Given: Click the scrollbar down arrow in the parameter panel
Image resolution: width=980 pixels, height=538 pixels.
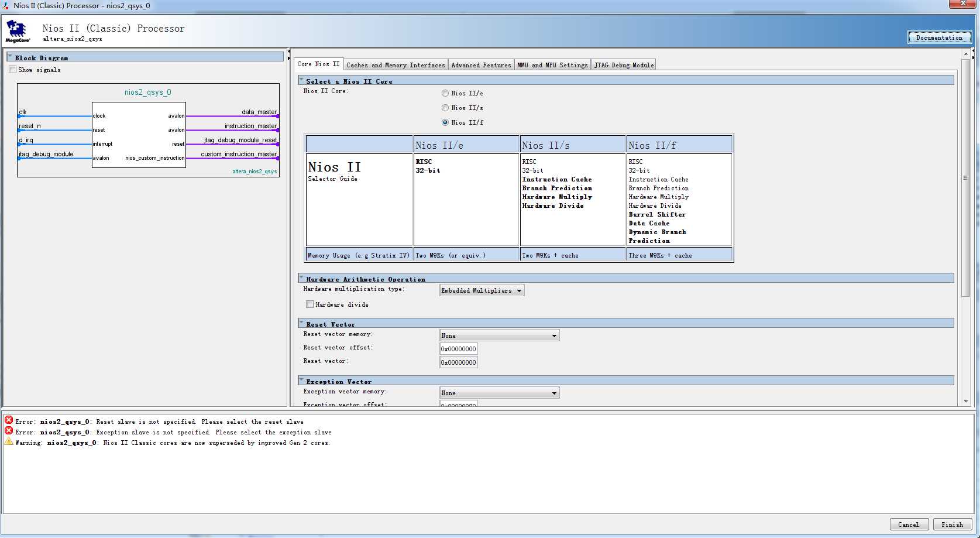Looking at the screenshot, I should [x=965, y=402].
